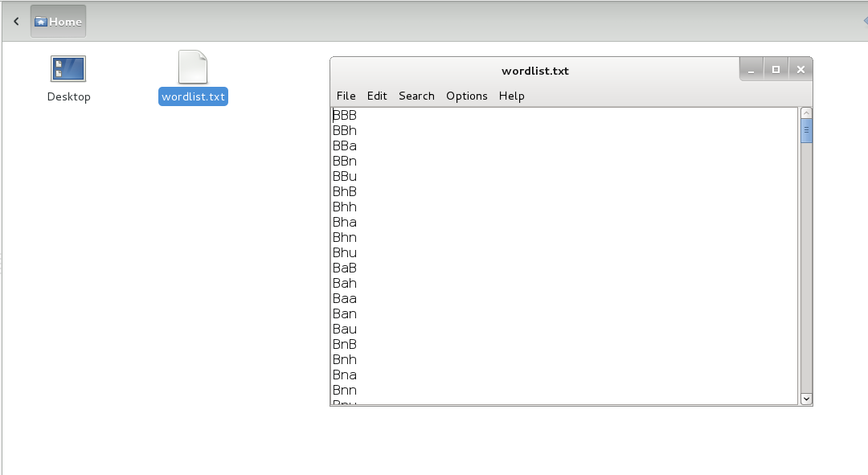Place the cursor on the line reading BBB
Image resolution: width=868 pixels, height=475 pixels.
coord(344,115)
